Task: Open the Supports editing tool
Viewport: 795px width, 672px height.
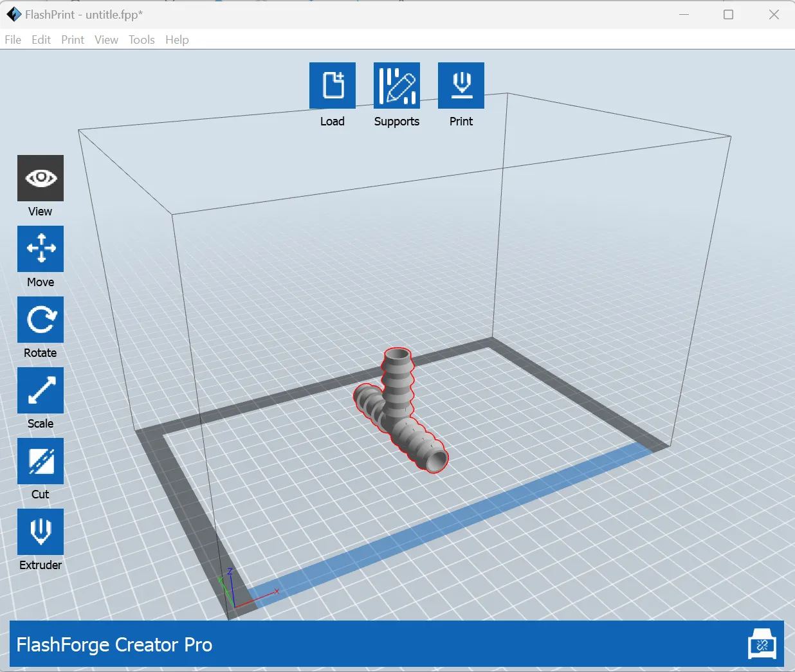Action: pos(397,86)
